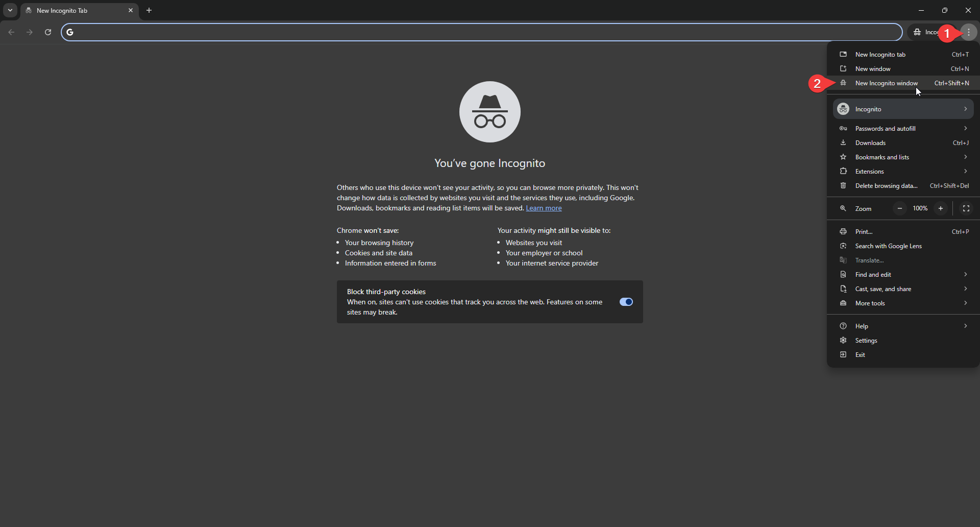Choose Search with Google Lens
This screenshot has height=527, width=980.
[x=903, y=246]
